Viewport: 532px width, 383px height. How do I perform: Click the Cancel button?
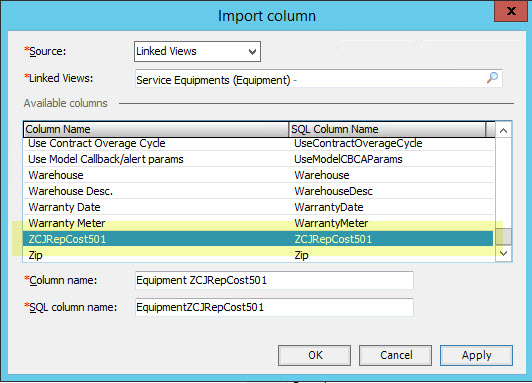tap(396, 355)
